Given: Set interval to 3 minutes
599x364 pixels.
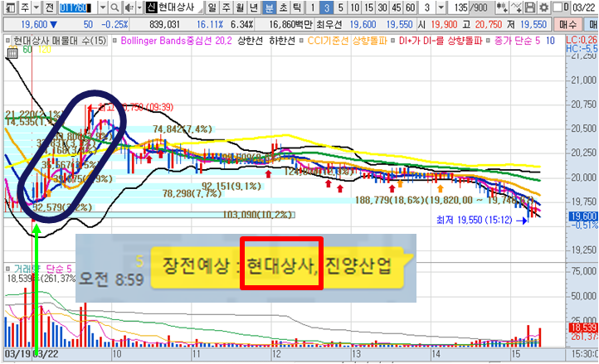Looking at the screenshot, I should click(x=327, y=7).
